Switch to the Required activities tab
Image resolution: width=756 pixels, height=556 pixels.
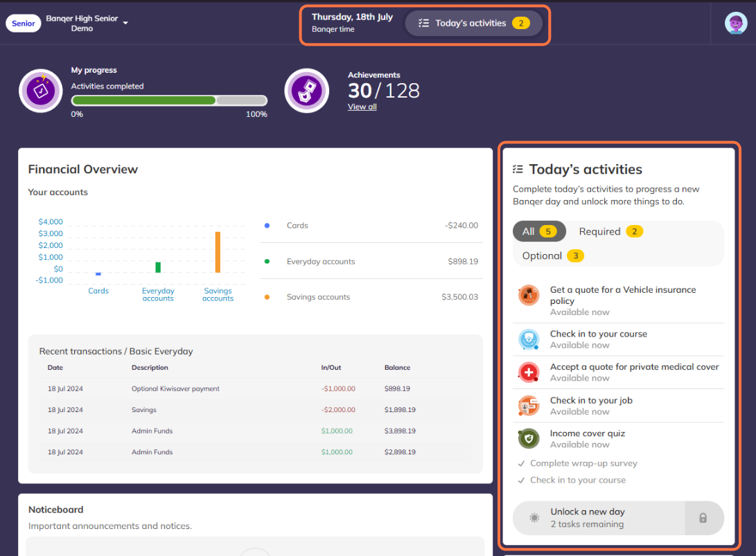(610, 231)
